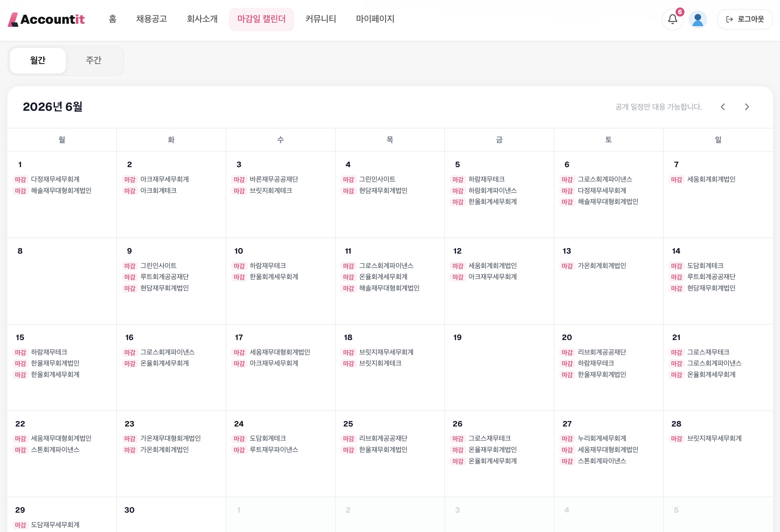
Task: Go to previous month arrow
Action: (723, 107)
